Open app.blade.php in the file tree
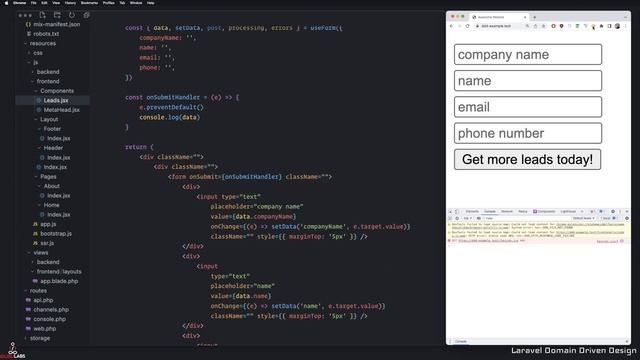640x360 pixels. (59, 281)
